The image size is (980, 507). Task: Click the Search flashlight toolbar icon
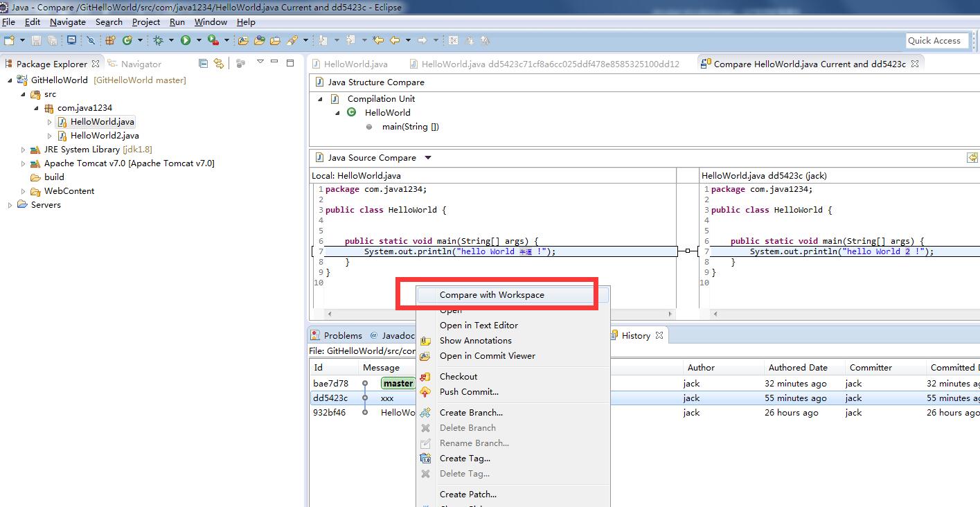292,41
